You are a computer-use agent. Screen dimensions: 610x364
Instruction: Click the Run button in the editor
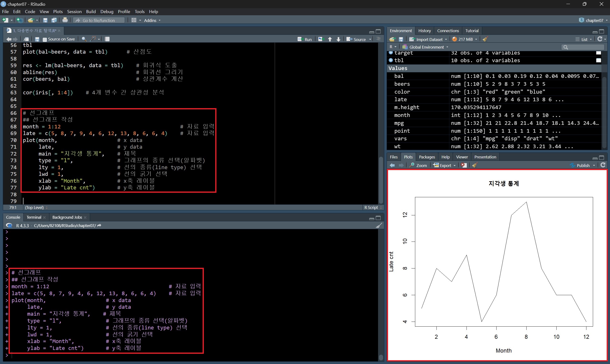point(304,39)
